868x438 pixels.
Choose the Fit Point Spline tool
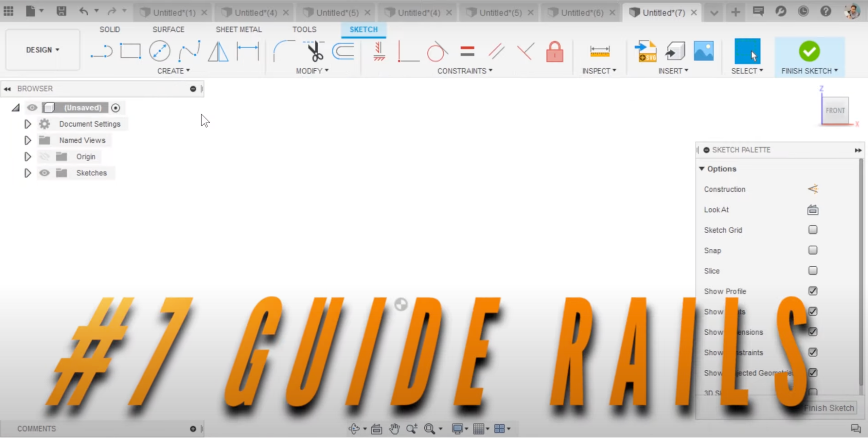pyautogui.click(x=189, y=51)
